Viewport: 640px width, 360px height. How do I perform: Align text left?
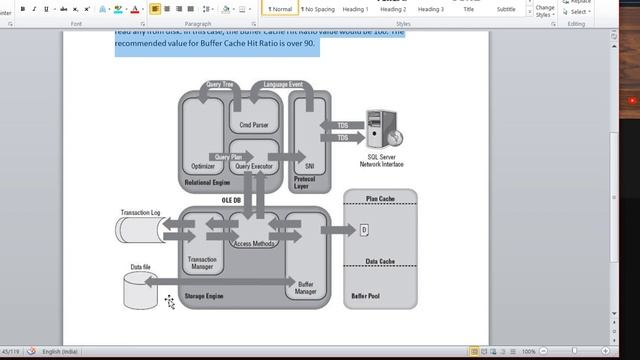coord(155,9)
